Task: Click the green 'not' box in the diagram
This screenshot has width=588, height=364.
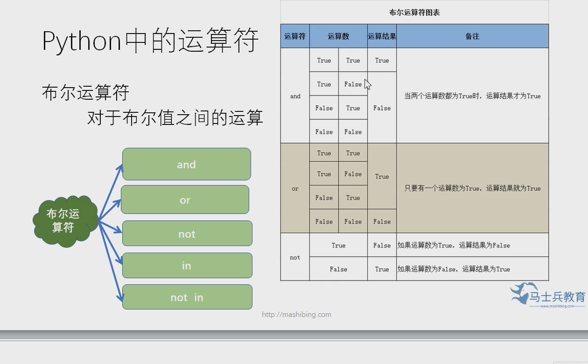Action: (187, 234)
